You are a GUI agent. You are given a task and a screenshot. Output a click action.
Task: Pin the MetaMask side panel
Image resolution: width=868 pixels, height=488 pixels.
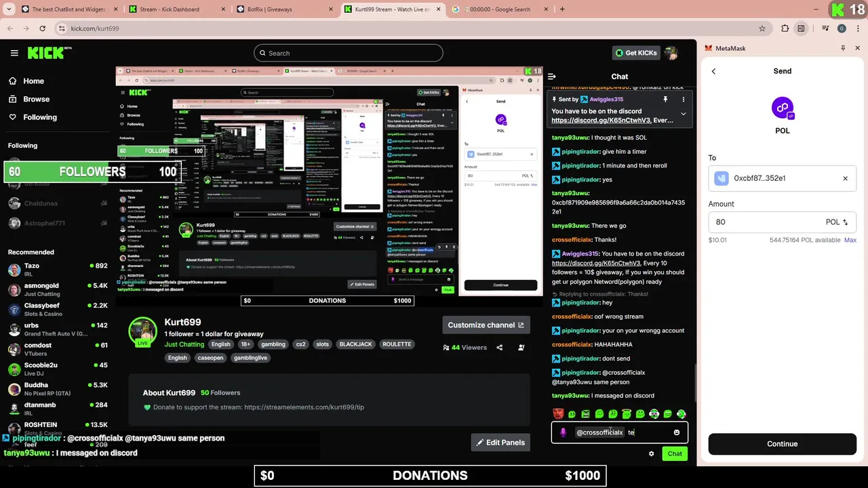[843, 48]
